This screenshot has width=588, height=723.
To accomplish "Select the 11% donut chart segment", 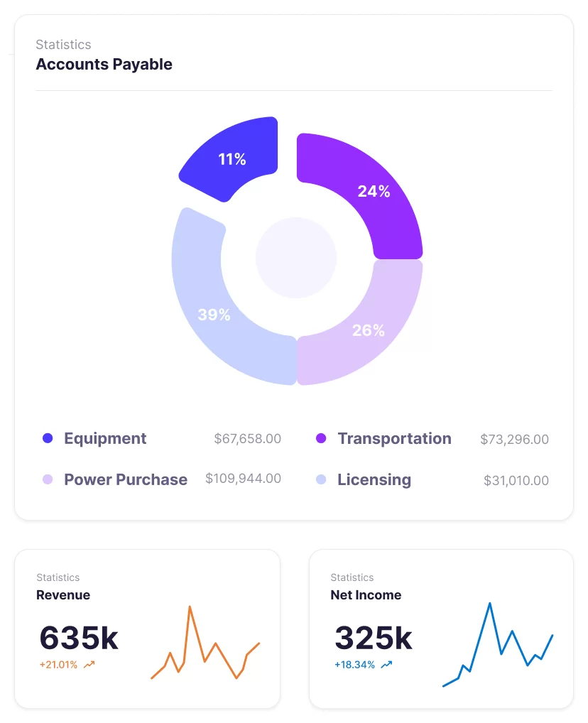I will [232, 159].
